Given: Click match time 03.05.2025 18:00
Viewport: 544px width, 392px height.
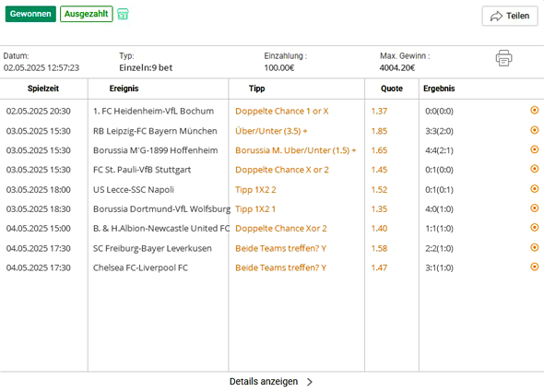Looking at the screenshot, I should (x=38, y=190).
